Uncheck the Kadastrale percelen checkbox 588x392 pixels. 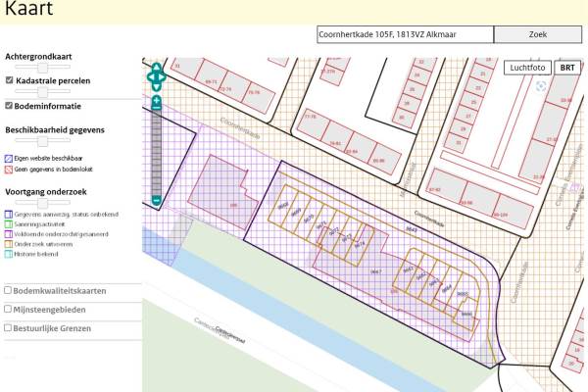[9, 80]
